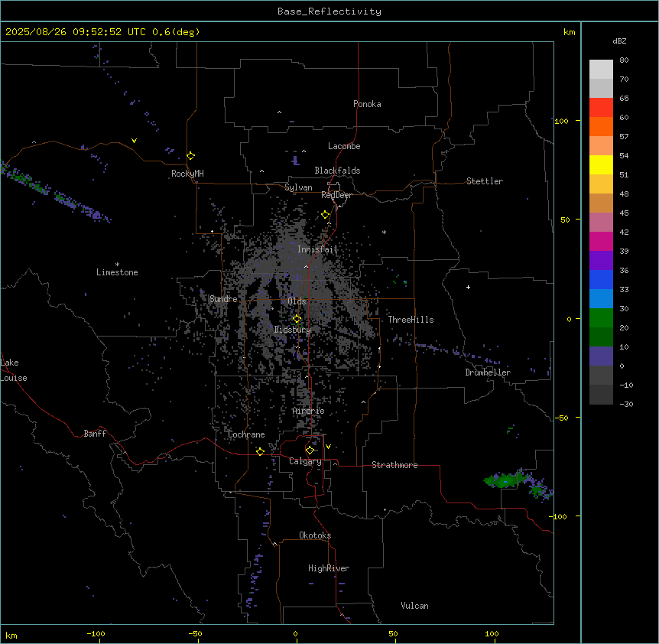Screen dimensions: 659x644
Task: Click the dBZ legend heading
Action: pos(619,41)
